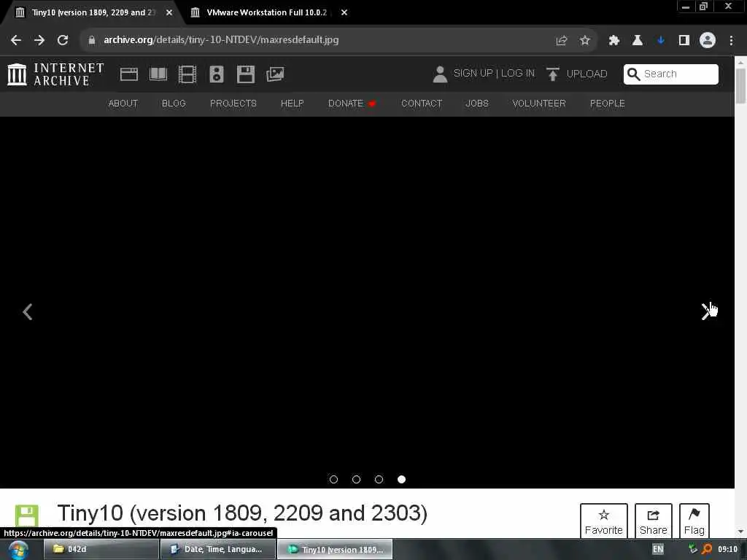The width and height of the screenshot is (747, 560).
Task: Click the UPLOAD arrow icon
Action: tap(553, 74)
